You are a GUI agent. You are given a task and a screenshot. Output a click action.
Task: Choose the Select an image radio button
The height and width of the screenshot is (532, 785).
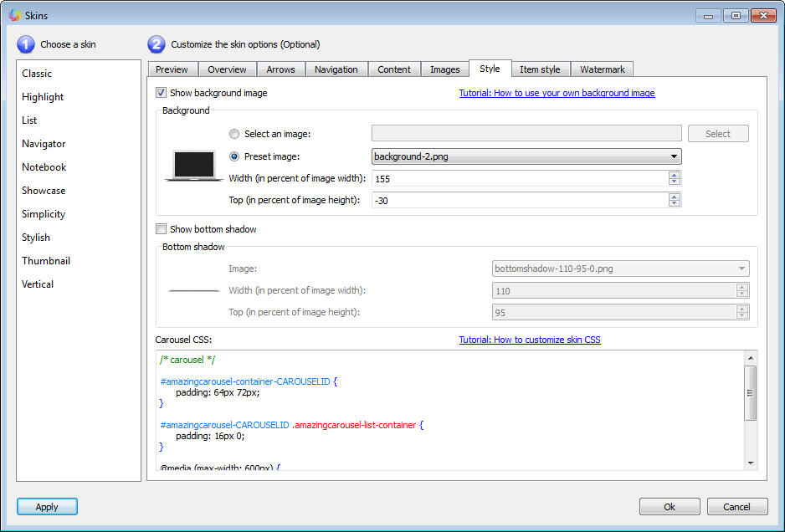click(x=234, y=134)
